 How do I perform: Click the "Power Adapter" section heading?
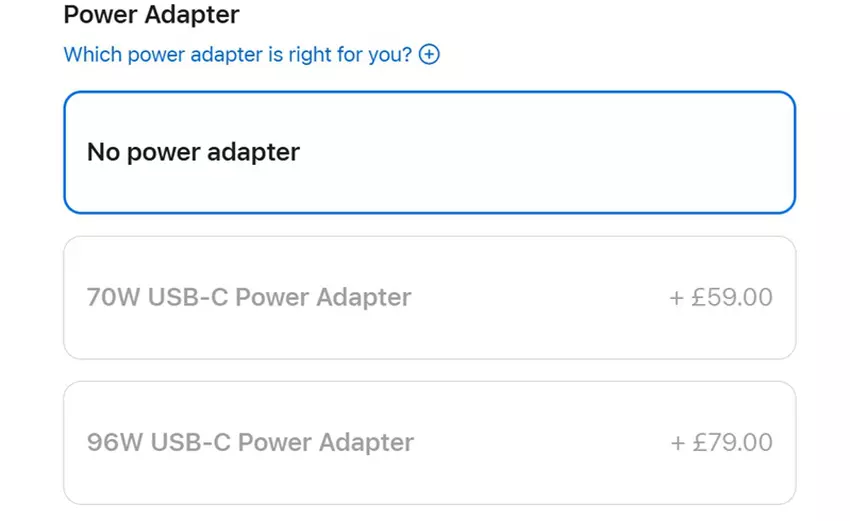click(151, 15)
